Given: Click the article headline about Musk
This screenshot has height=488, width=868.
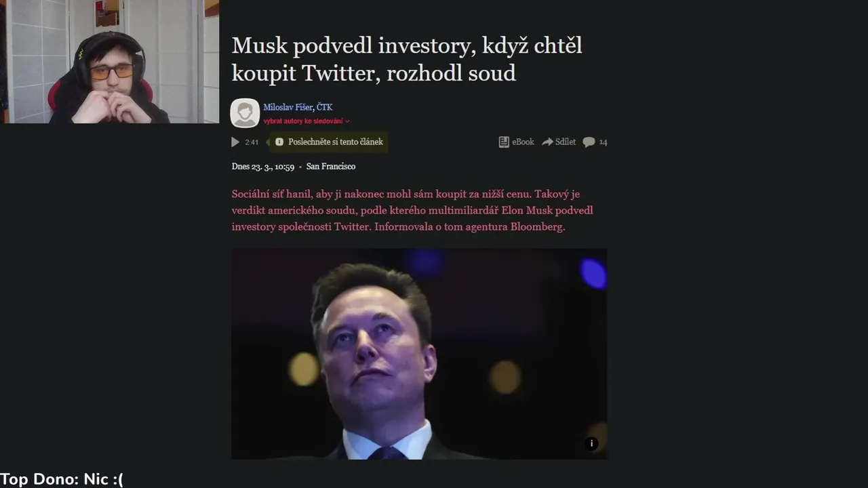Looking at the screenshot, I should tap(406, 59).
